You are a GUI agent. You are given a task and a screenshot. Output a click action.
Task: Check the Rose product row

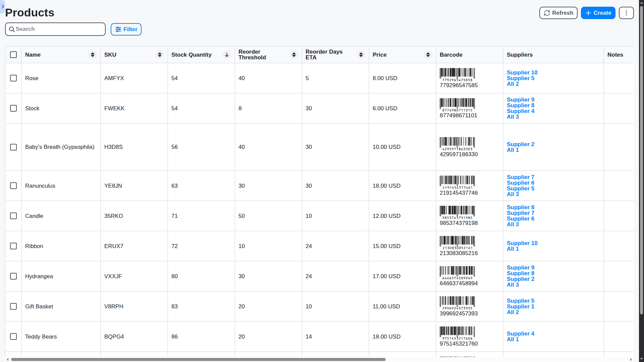pyautogui.click(x=13, y=78)
